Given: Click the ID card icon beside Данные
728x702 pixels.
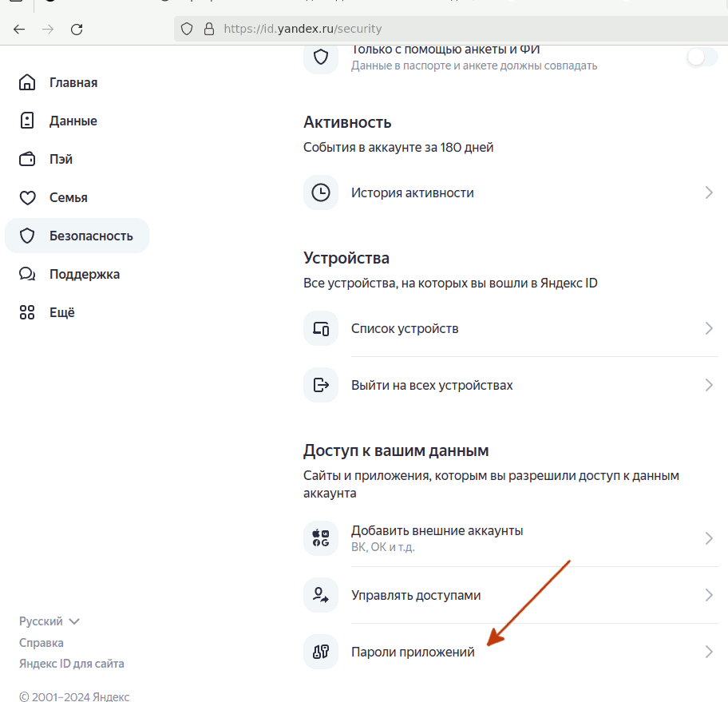Looking at the screenshot, I should coord(27,121).
